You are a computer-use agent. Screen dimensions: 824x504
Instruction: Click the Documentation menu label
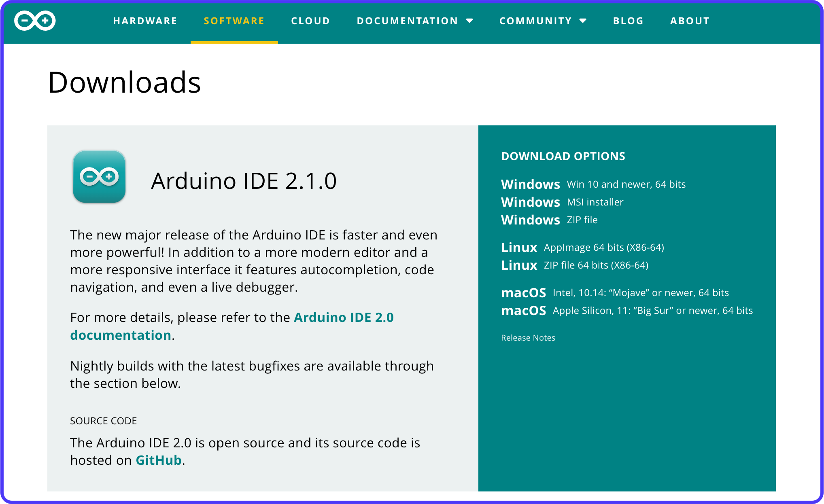click(x=407, y=21)
